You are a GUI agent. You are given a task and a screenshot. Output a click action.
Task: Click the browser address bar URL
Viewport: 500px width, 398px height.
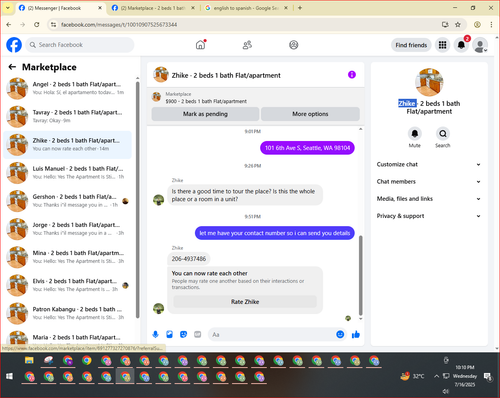pos(119,24)
